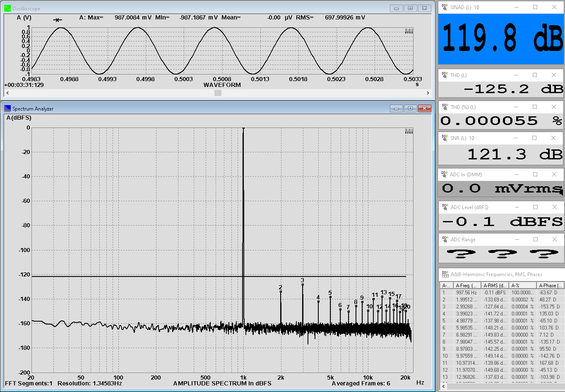Click the ADC Range panel icon
The height and width of the screenshot is (392, 565).
pos(445,239)
